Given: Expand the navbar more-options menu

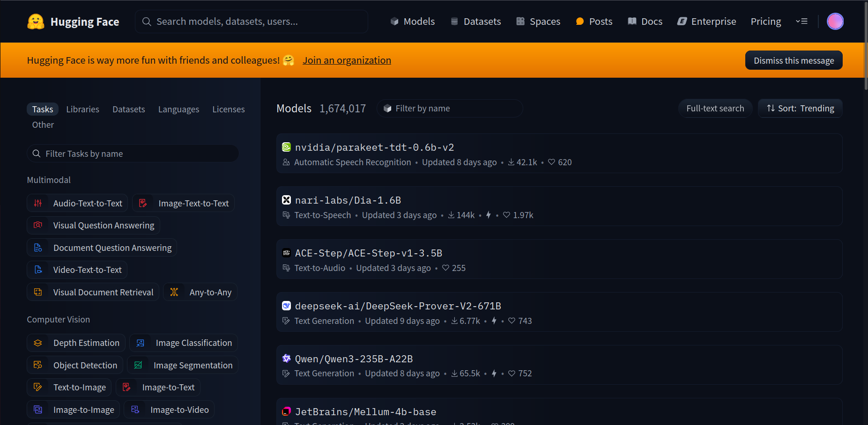Looking at the screenshot, I should point(801,22).
